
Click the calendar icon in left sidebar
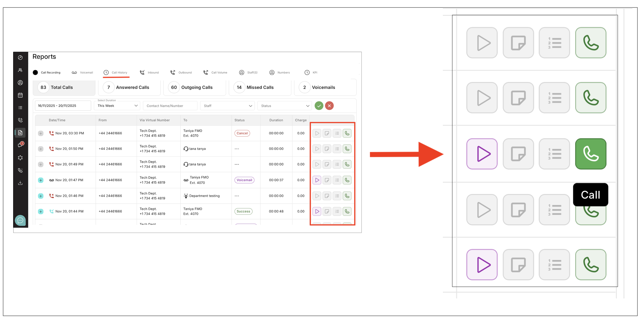(x=20, y=95)
